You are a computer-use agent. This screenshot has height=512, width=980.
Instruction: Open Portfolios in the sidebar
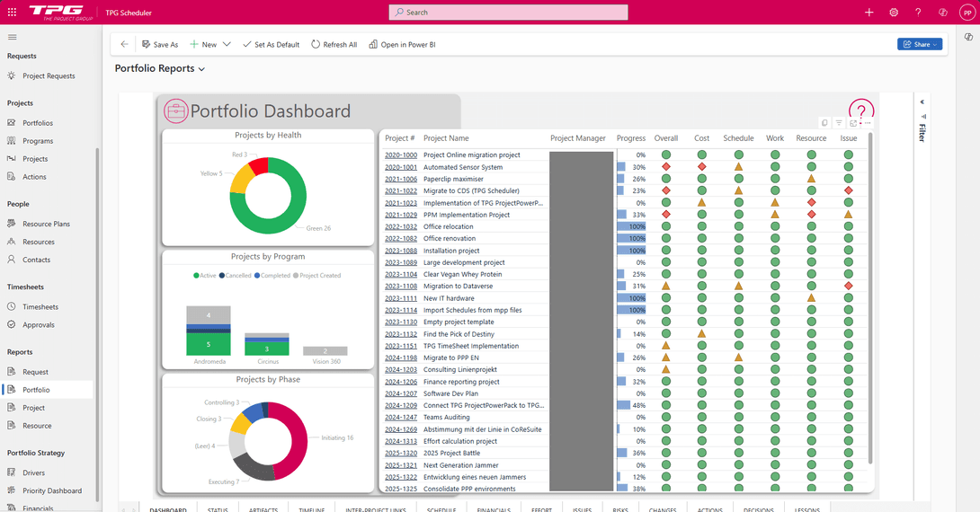38,123
